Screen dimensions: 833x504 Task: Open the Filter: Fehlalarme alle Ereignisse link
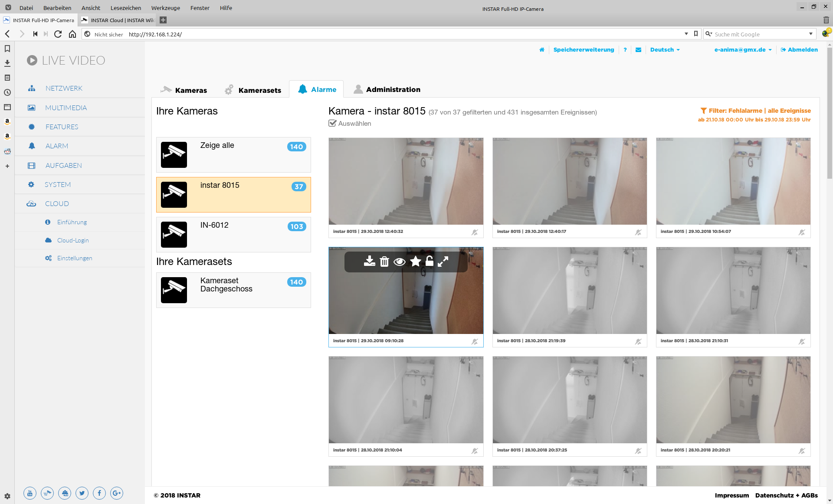[755, 111]
